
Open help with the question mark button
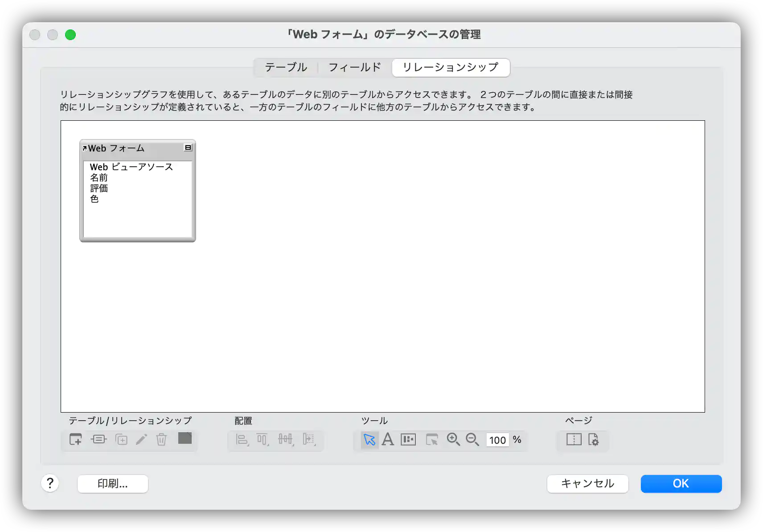coord(50,483)
